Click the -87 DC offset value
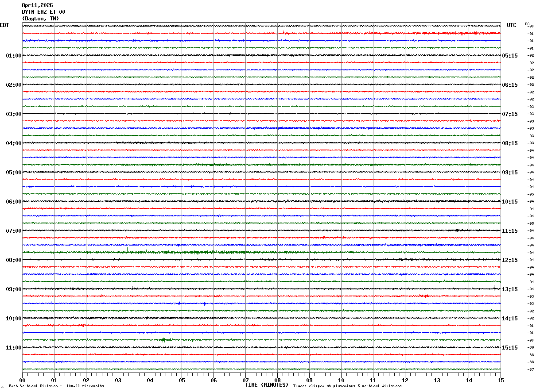 click(x=531, y=369)
